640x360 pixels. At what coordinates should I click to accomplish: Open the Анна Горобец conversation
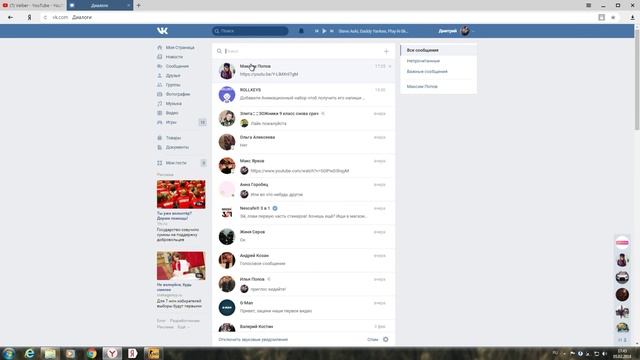[303, 189]
